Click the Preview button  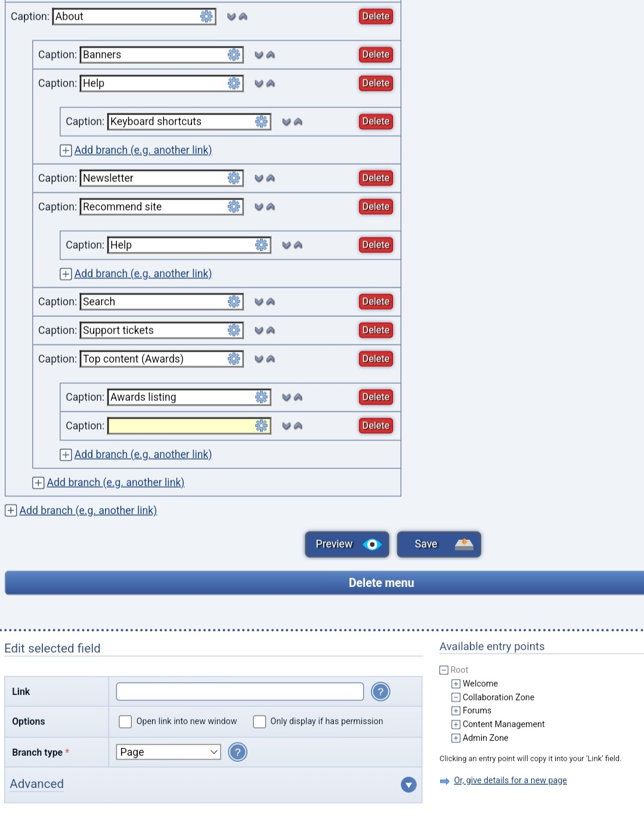(347, 545)
